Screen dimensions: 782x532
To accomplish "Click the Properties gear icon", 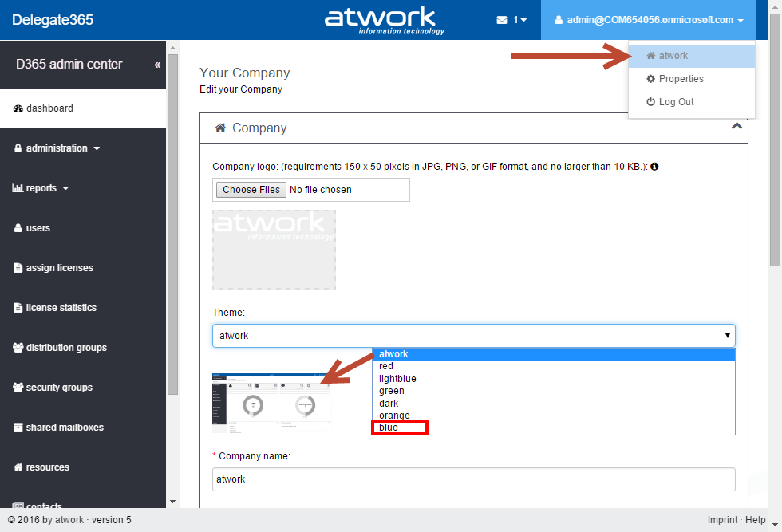I will point(650,79).
